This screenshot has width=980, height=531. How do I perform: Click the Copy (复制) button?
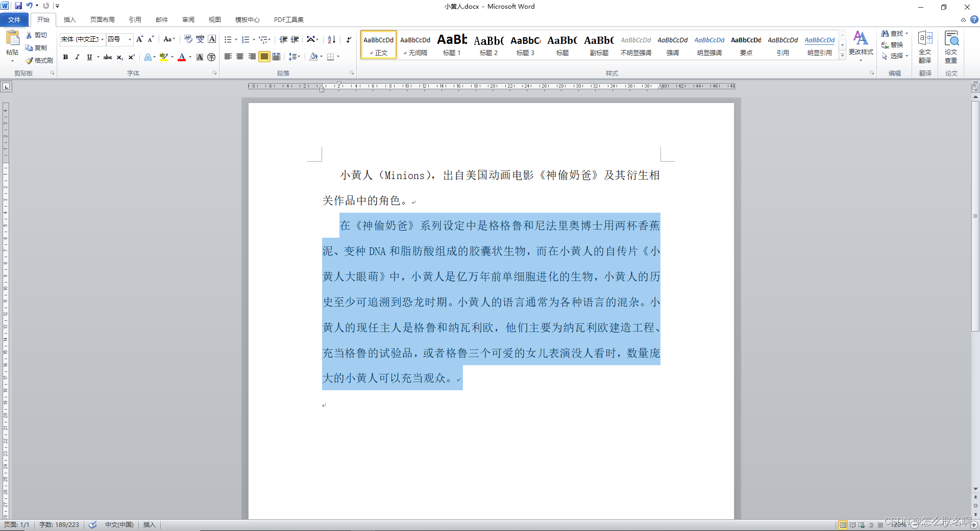pyautogui.click(x=37, y=48)
